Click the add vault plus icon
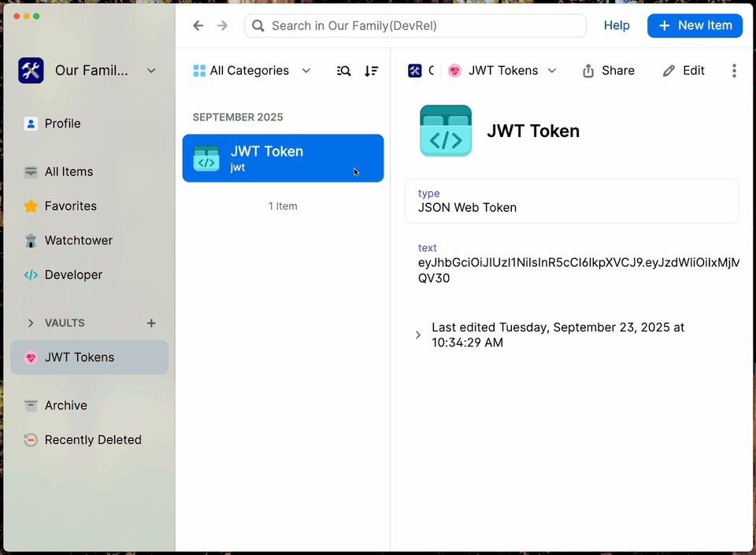This screenshot has height=555, width=756. click(151, 323)
